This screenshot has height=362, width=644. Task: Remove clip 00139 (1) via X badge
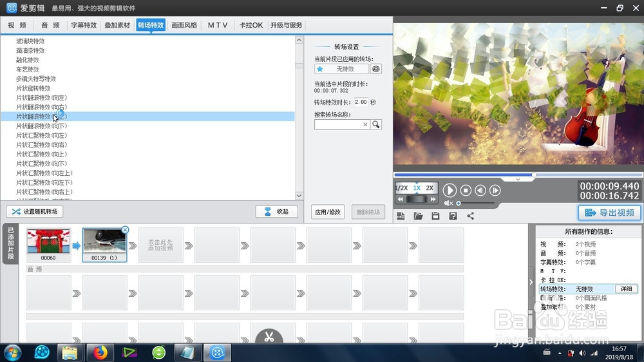126,230
